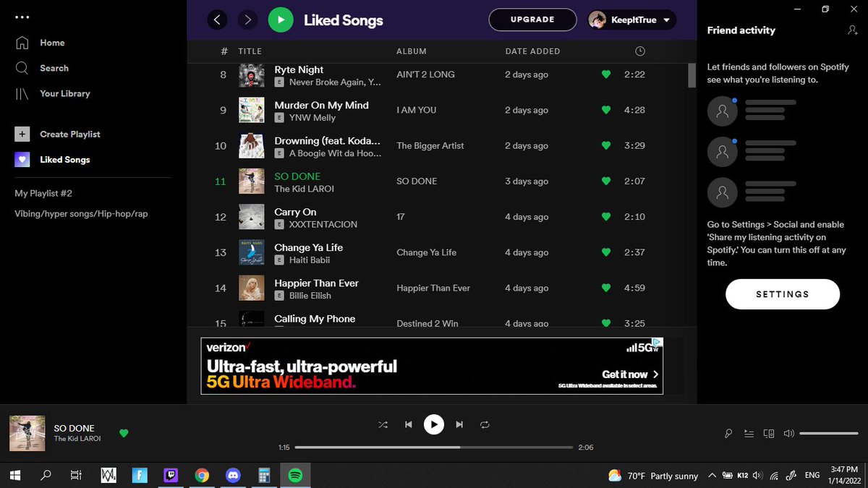Unlike Ryte Night with its heart

606,74
